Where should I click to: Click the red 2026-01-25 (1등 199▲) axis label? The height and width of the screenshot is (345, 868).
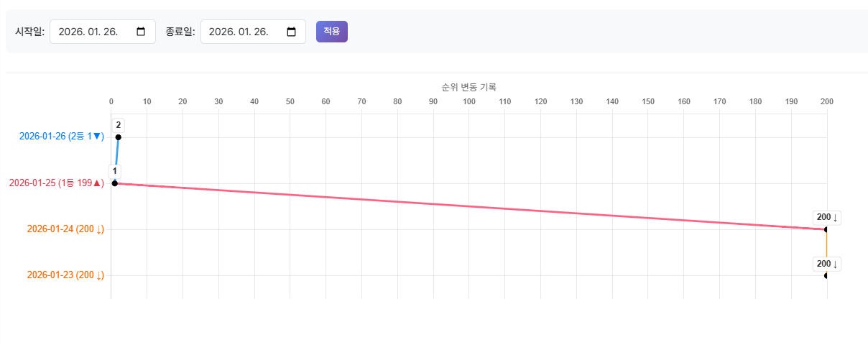57,183
